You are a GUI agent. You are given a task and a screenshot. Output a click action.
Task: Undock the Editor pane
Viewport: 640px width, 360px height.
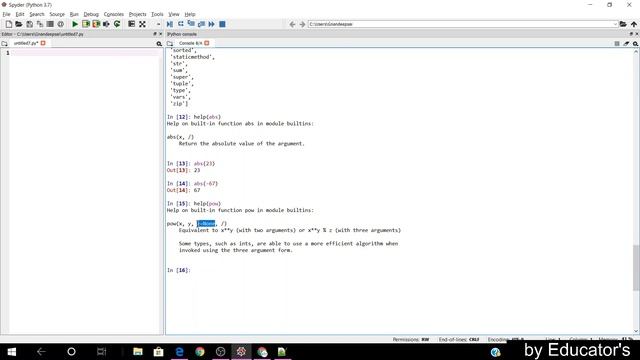coord(155,34)
